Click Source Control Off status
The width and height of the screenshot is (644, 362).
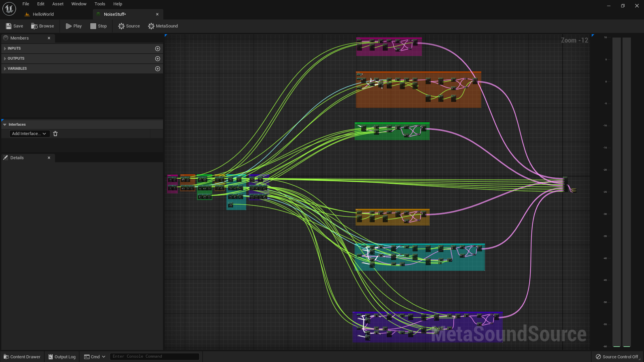coord(617,357)
